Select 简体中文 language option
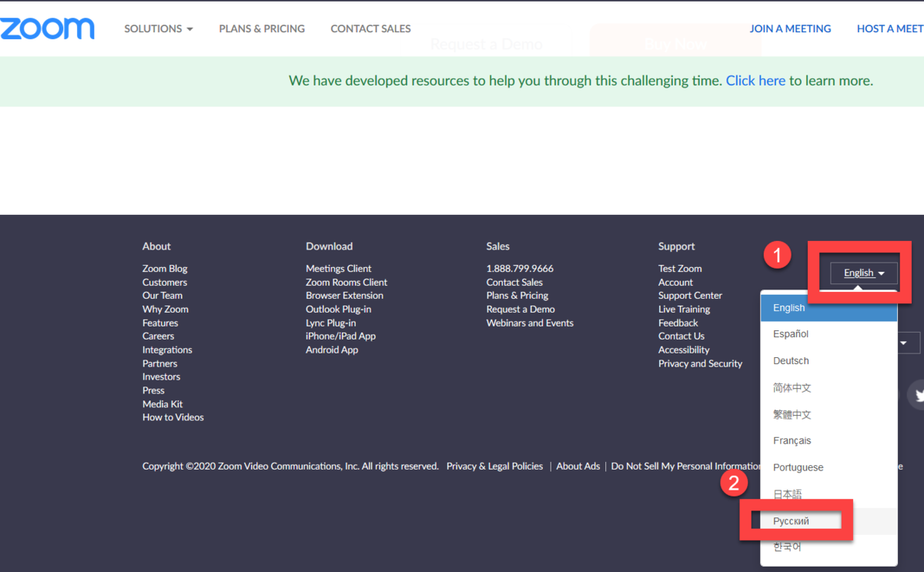Screen dimensions: 924x572 click(x=829, y=388)
